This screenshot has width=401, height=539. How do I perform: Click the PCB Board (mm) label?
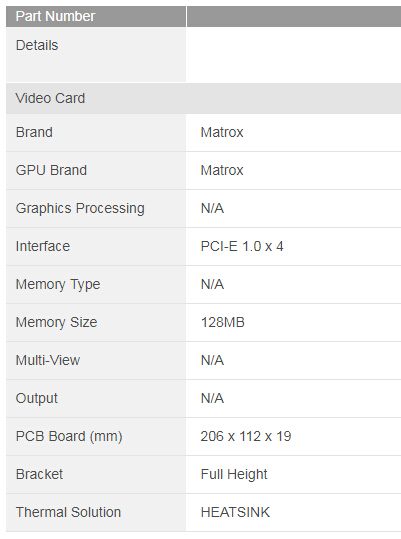tap(69, 437)
